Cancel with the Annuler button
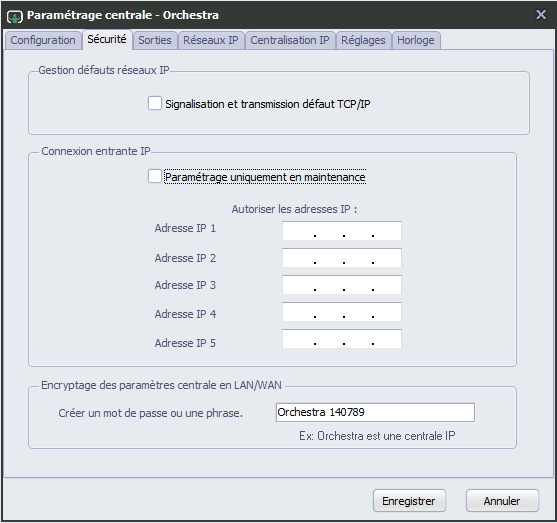The height and width of the screenshot is (523, 557). point(502,501)
